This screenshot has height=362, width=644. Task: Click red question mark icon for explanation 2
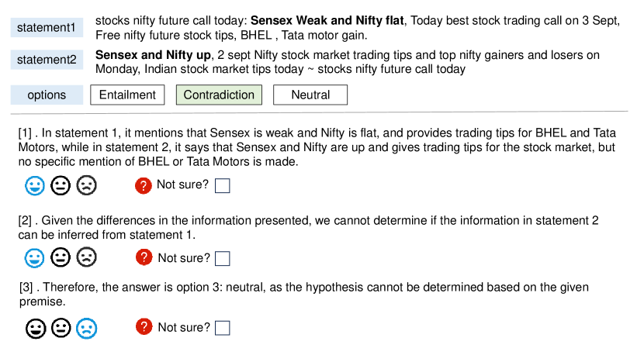tap(144, 257)
